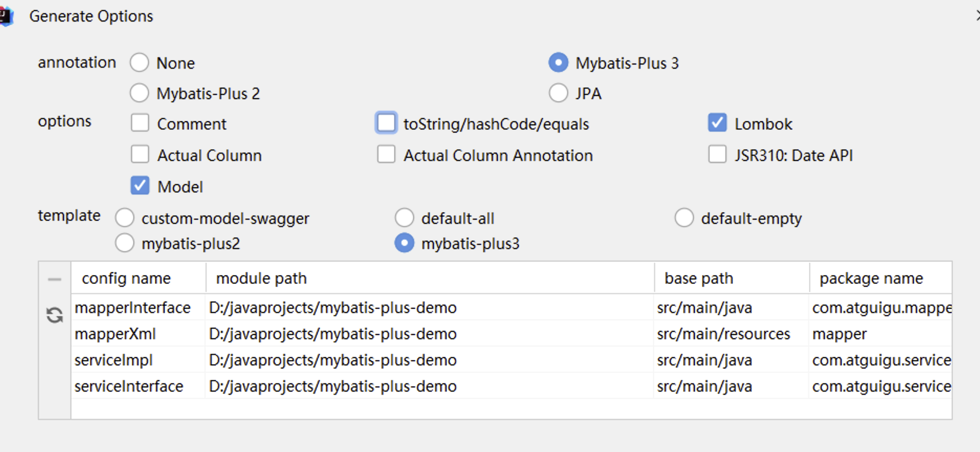This screenshot has height=452, width=980.
Task: Select the default-all template radio button
Action: point(404,218)
